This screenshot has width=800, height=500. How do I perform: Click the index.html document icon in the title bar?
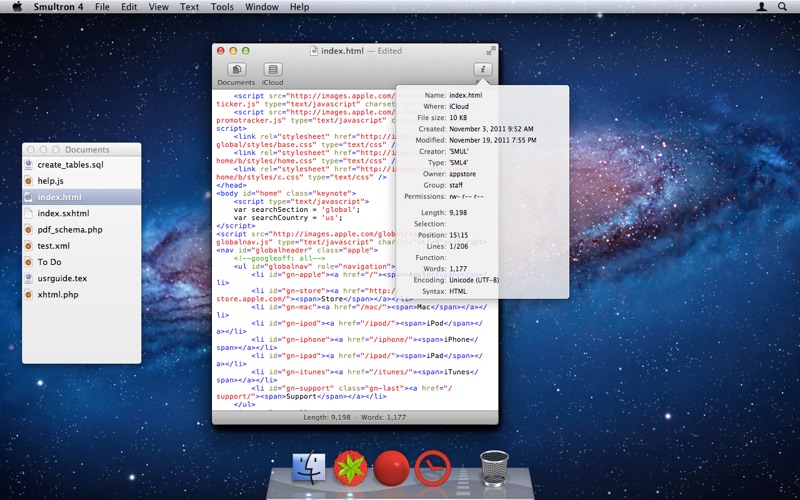(314, 51)
